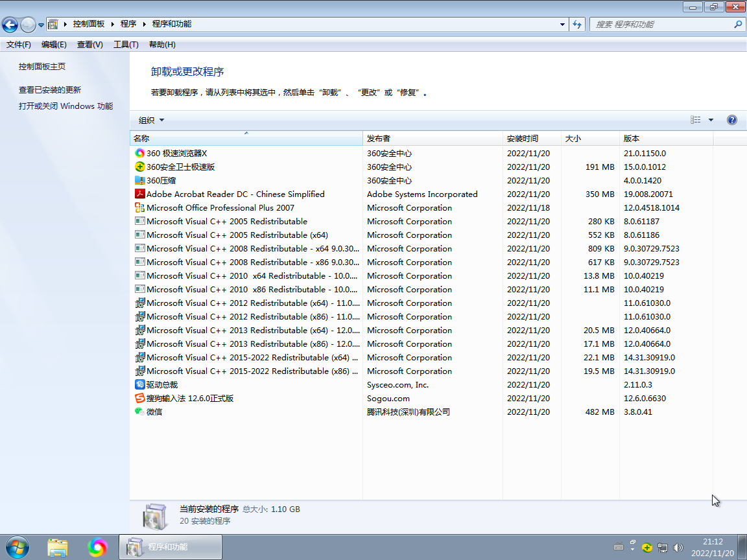Screen dimensions: 747x560
Task: Click the search magnifier icon
Action: point(737,24)
